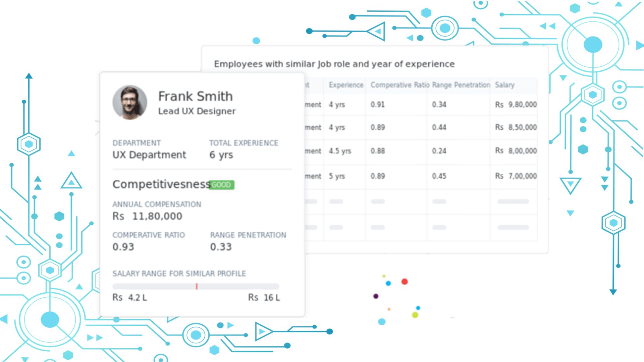Click the Rs 4.2 L minimum salary label
This screenshot has height=362, width=644.
[x=129, y=298]
